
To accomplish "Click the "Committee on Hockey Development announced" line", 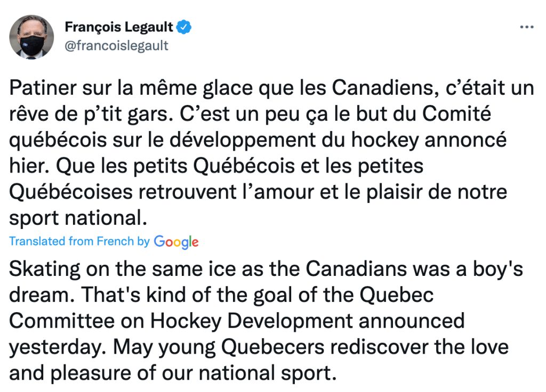I will click(x=237, y=321).
